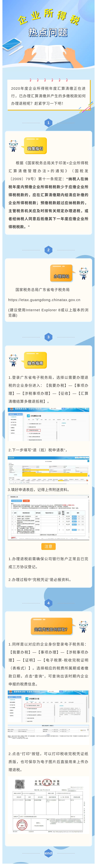Click the mascot beside 办理网址 label

[x=83, y=273]
